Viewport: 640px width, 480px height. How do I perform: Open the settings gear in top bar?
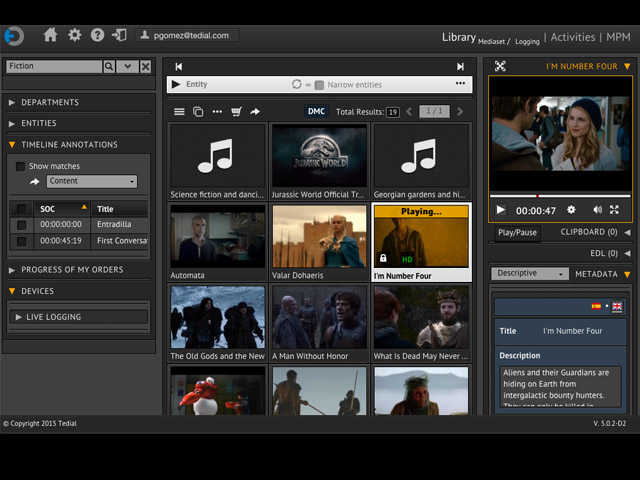coord(74,35)
